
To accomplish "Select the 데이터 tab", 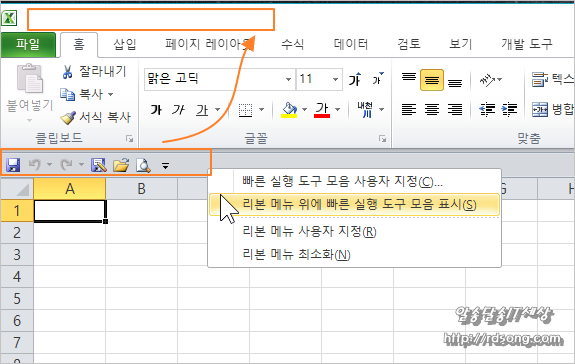I will pos(351,44).
